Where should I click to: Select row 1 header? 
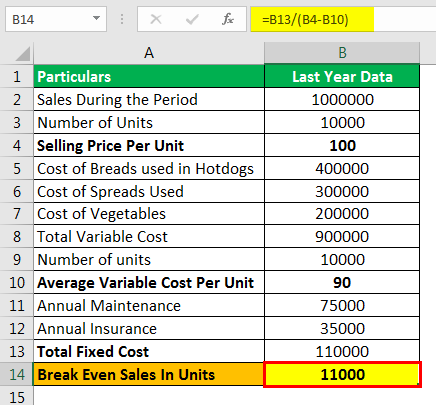[x=17, y=76]
